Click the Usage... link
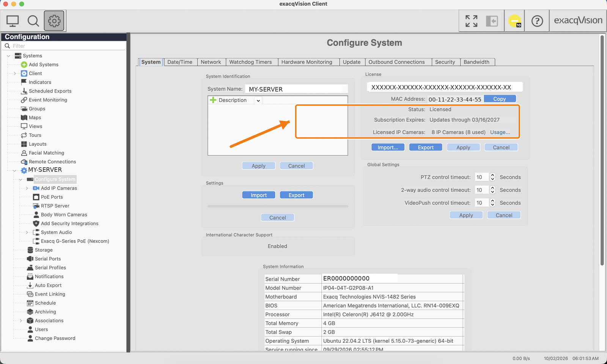 coord(500,132)
